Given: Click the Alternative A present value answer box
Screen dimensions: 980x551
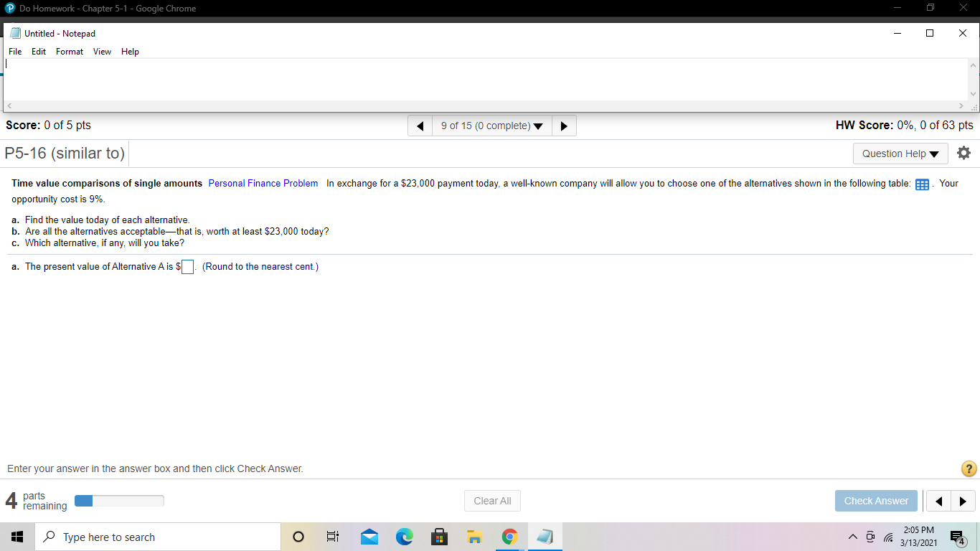Looking at the screenshot, I should pyautogui.click(x=187, y=266).
